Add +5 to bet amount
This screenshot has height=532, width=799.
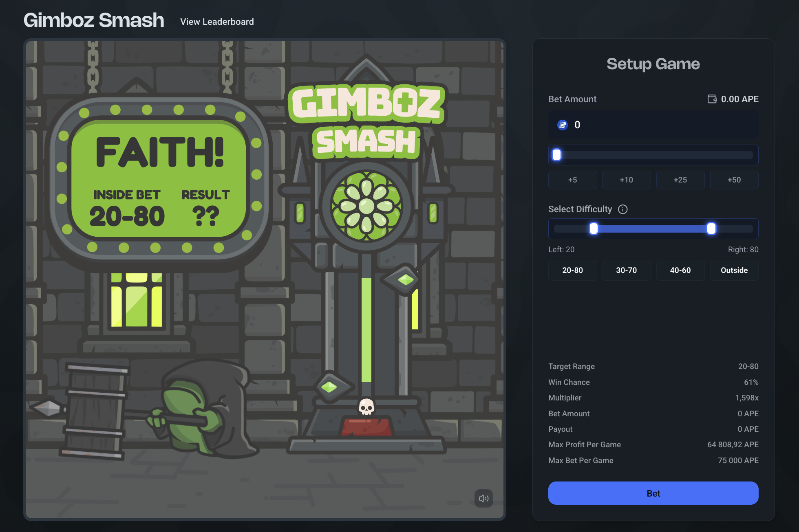coord(572,180)
